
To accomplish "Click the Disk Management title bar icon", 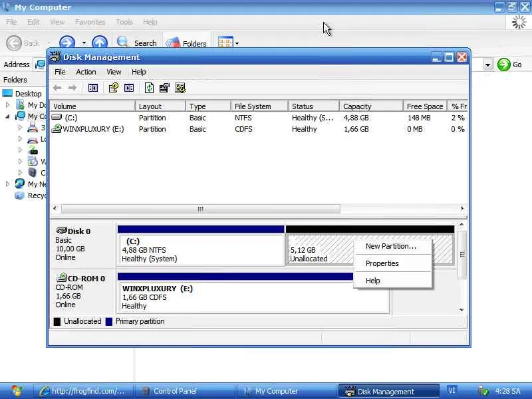I will (55, 57).
